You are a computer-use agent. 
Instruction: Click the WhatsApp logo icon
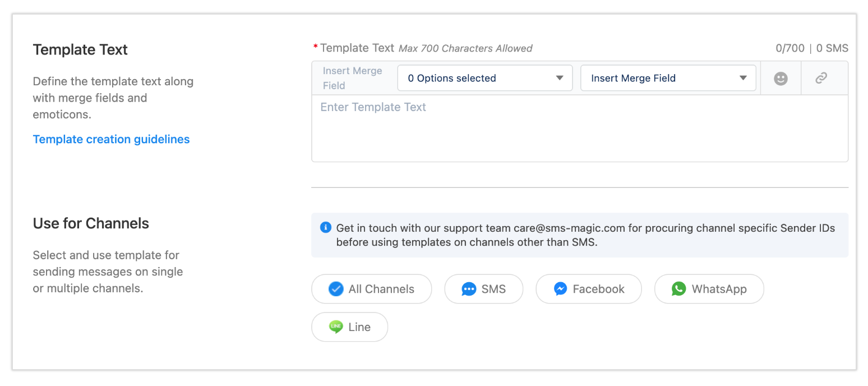679,289
